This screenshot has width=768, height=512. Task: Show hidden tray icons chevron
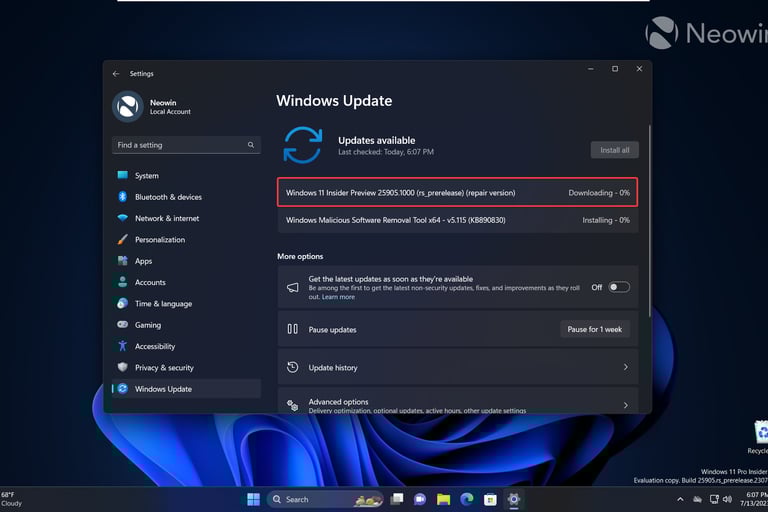tap(680, 499)
